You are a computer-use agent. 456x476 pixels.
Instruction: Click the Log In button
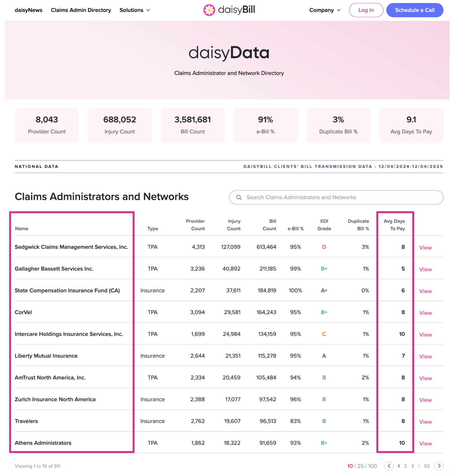(x=366, y=10)
